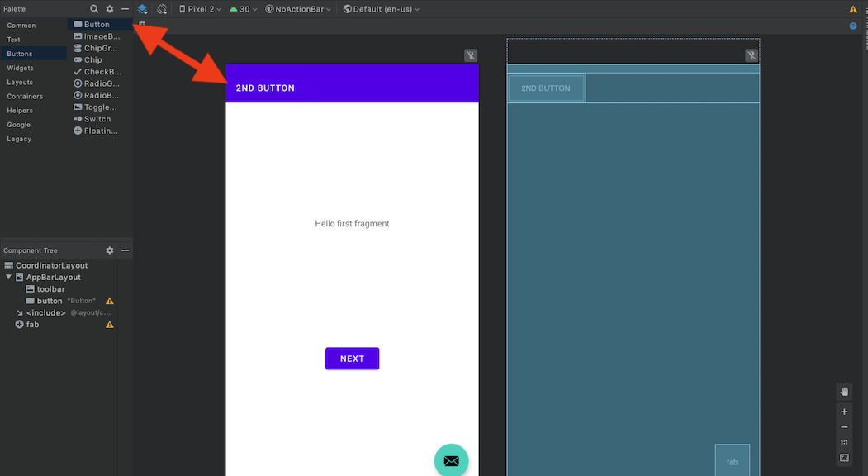Screen dimensions: 868x476
Task: Select the Containers palette category
Action: (25, 97)
